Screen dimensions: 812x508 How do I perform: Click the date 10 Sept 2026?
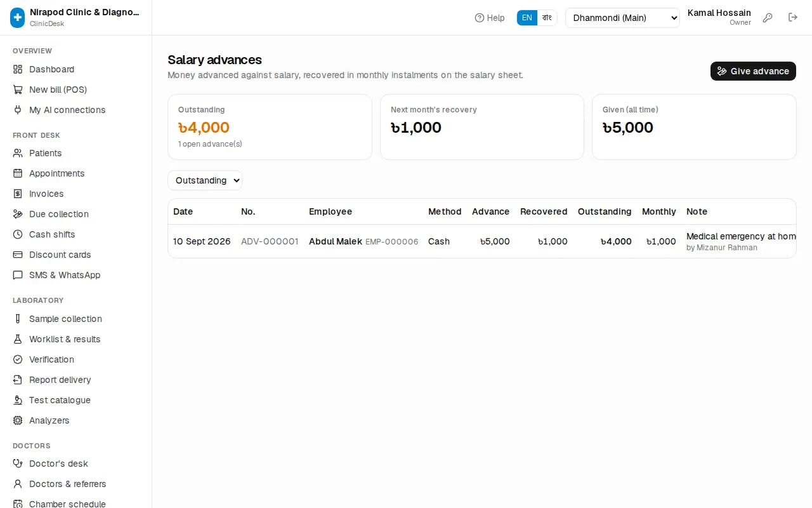pyautogui.click(x=202, y=241)
